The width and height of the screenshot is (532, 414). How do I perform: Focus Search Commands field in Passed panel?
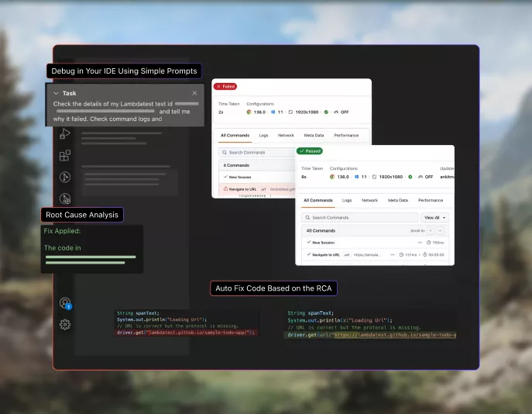tap(359, 217)
